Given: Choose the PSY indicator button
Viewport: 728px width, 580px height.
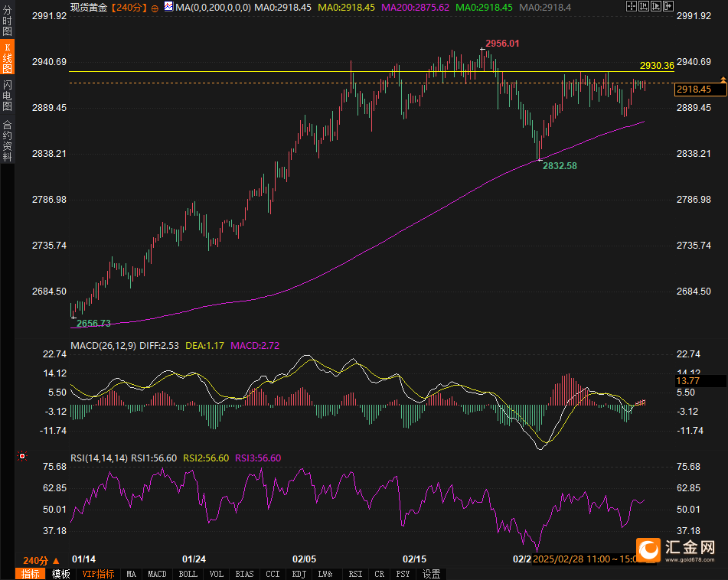Looking at the screenshot, I should coord(403,574).
